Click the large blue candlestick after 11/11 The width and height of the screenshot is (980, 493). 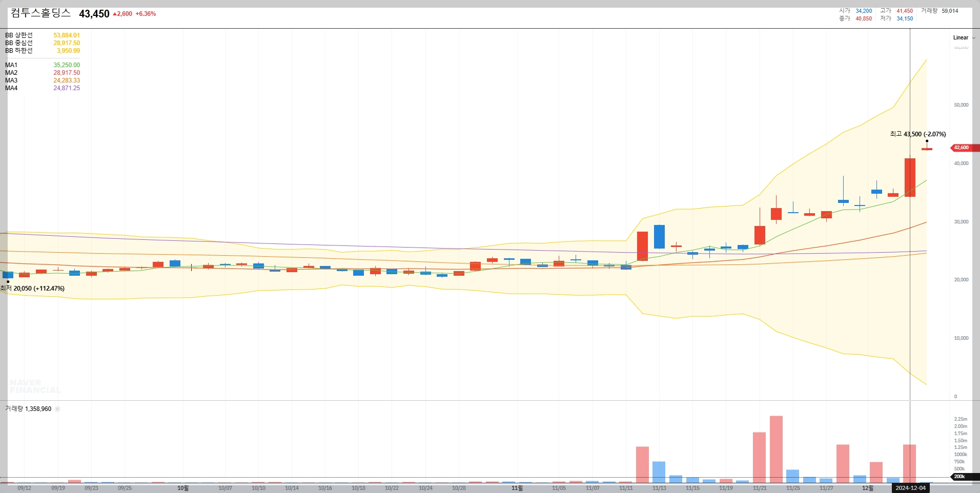click(x=659, y=237)
